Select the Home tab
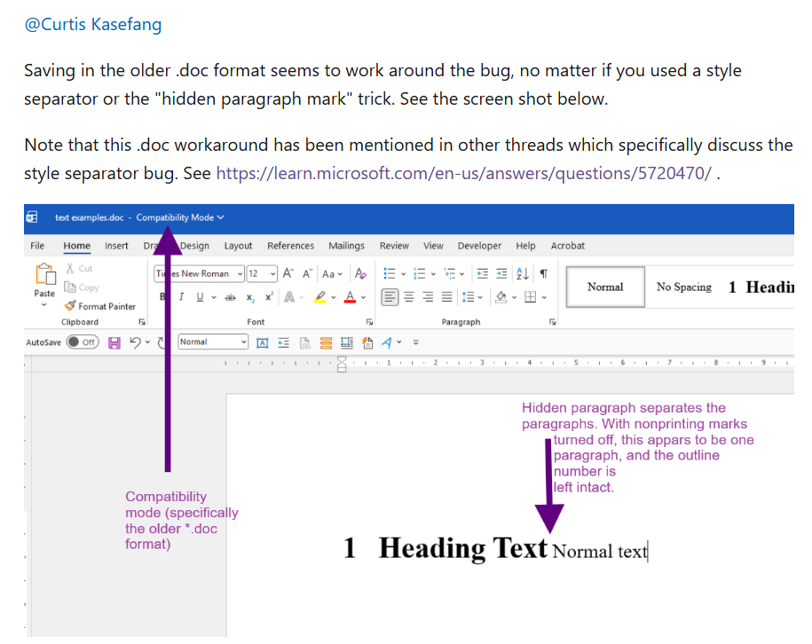Screen dimensions: 812x644 [x=76, y=246]
